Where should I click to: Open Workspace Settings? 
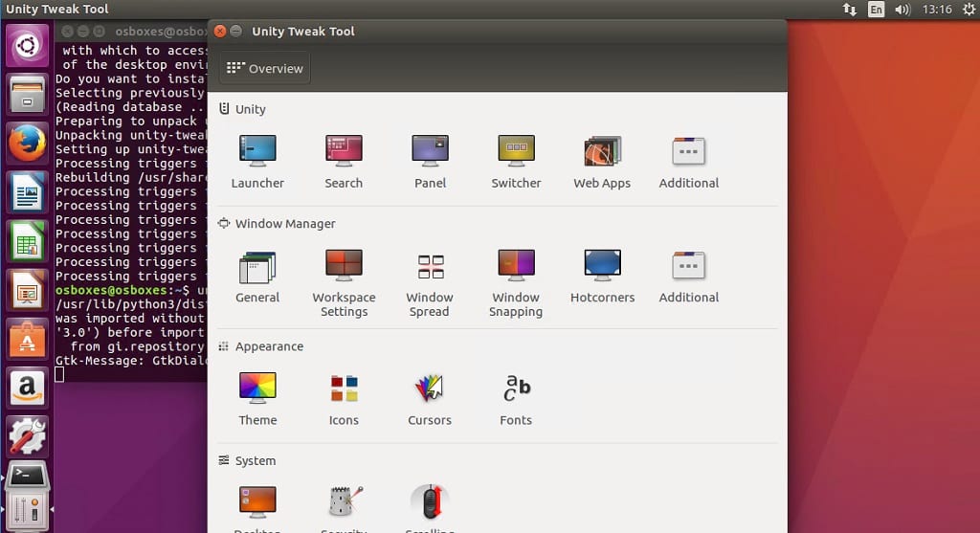344,283
